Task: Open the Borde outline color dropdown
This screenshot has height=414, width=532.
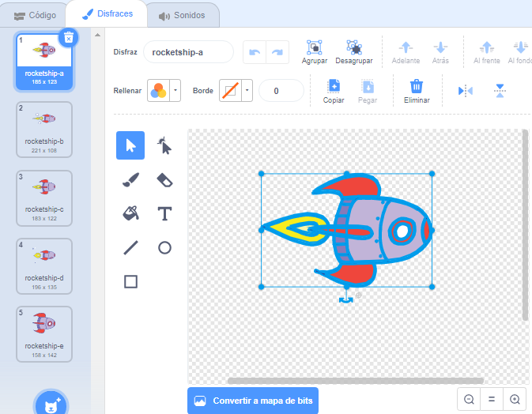Action: coord(247,90)
